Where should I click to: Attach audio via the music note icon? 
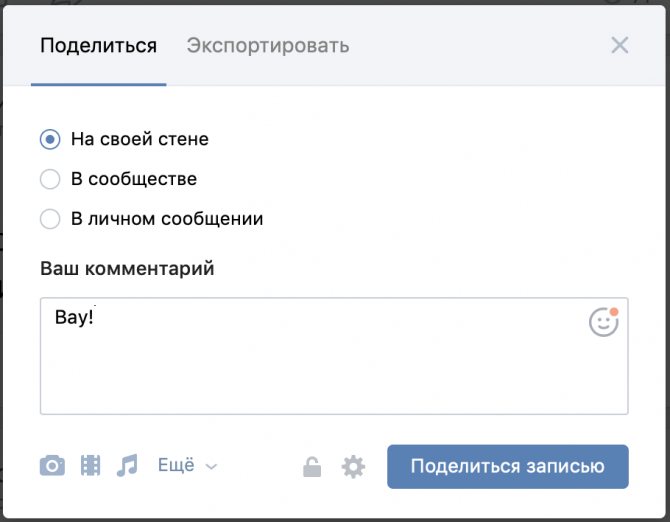(x=127, y=465)
